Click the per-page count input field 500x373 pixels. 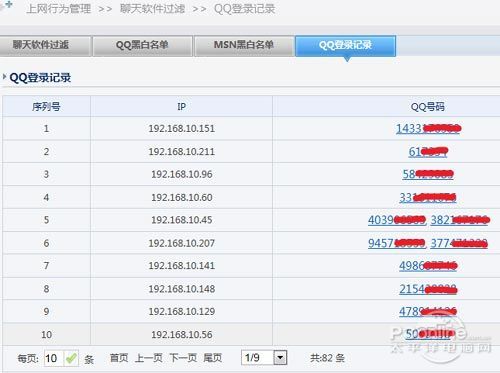[x=54, y=359]
